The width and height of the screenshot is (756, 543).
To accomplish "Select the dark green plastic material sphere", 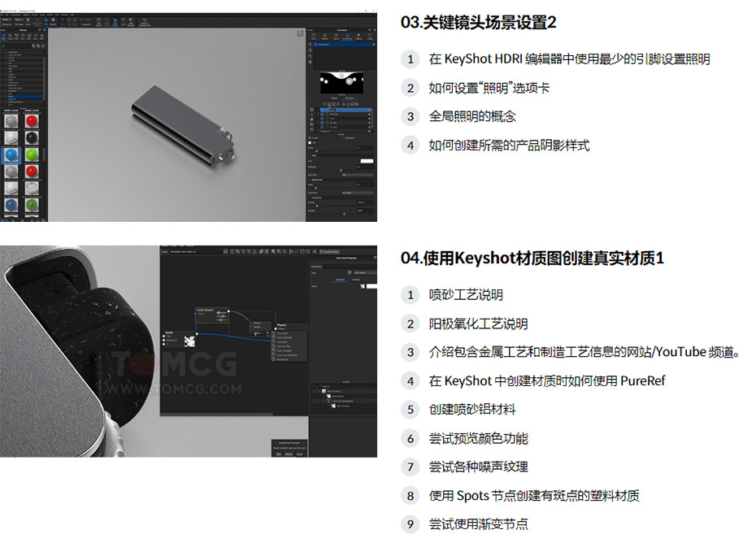I will tap(32, 205).
